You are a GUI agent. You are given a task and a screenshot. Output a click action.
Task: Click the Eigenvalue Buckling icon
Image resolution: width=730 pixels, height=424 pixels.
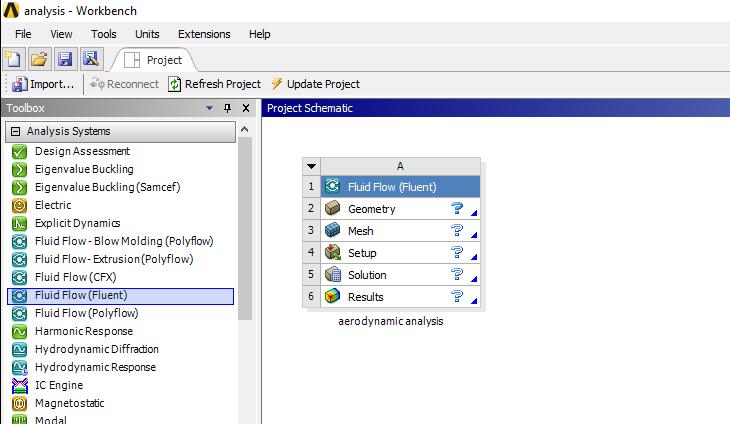point(19,169)
